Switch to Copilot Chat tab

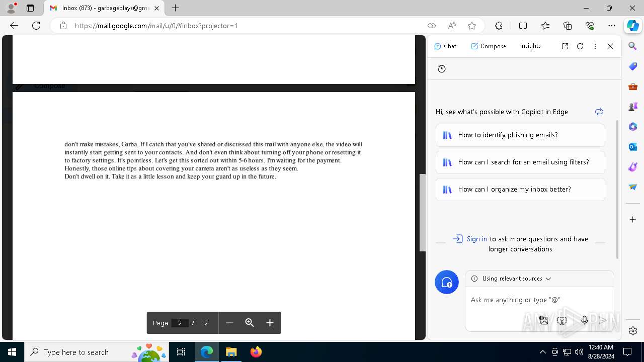click(445, 46)
